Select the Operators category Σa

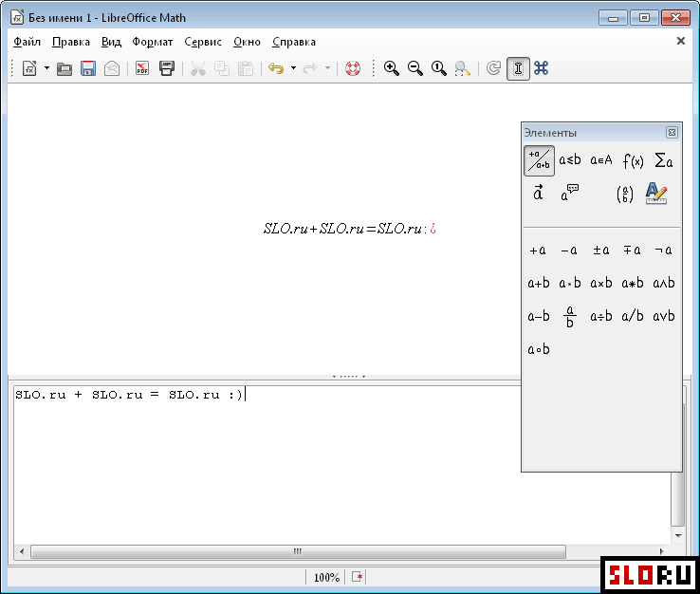tap(663, 160)
